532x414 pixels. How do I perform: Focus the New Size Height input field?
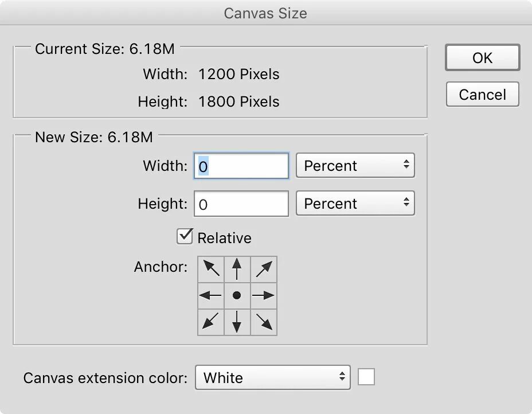241,204
